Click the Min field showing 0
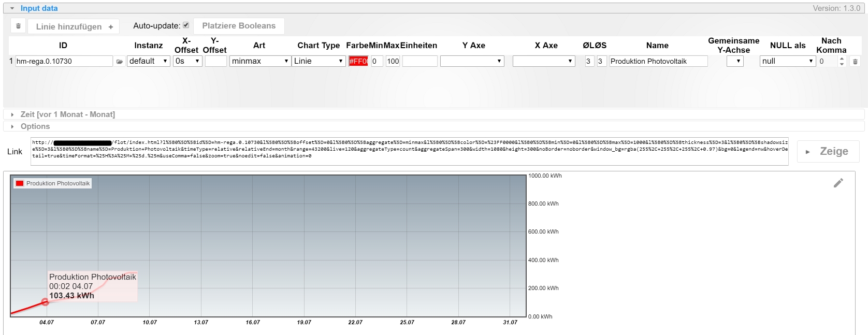This screenshot has width=868, height=335. coord(377,61)
